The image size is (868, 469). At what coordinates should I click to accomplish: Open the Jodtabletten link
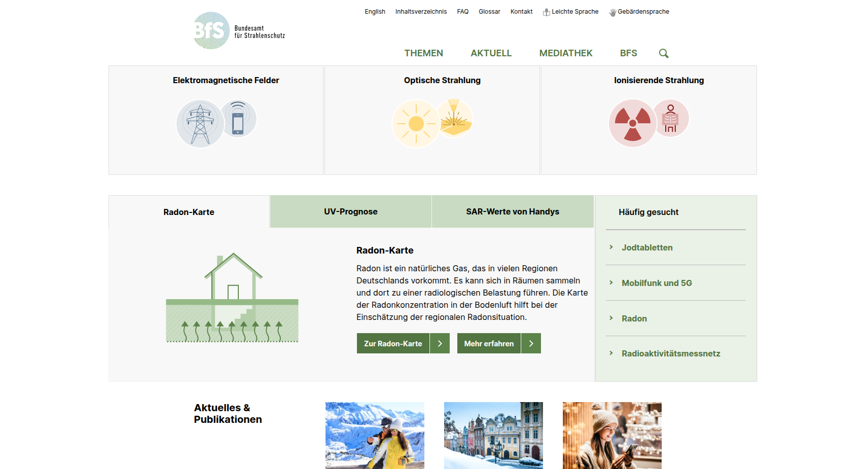[x=647, y=247]
